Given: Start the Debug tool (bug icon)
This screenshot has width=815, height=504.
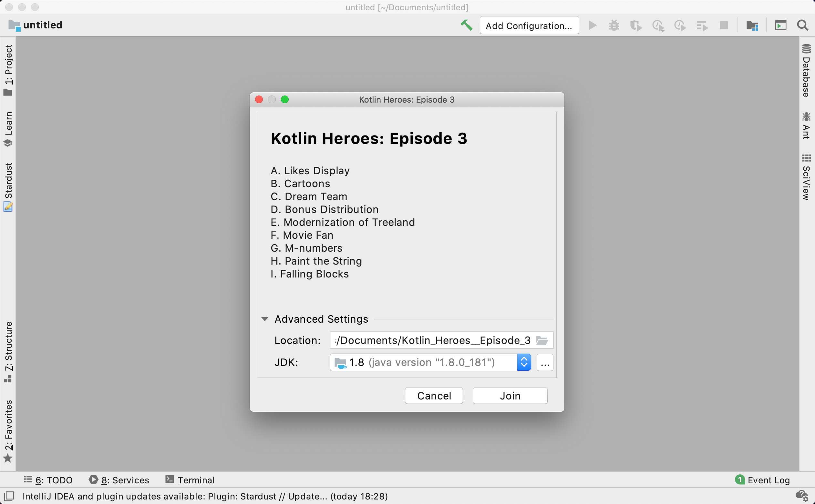Looking at the screenshot, I should (614, 25).
